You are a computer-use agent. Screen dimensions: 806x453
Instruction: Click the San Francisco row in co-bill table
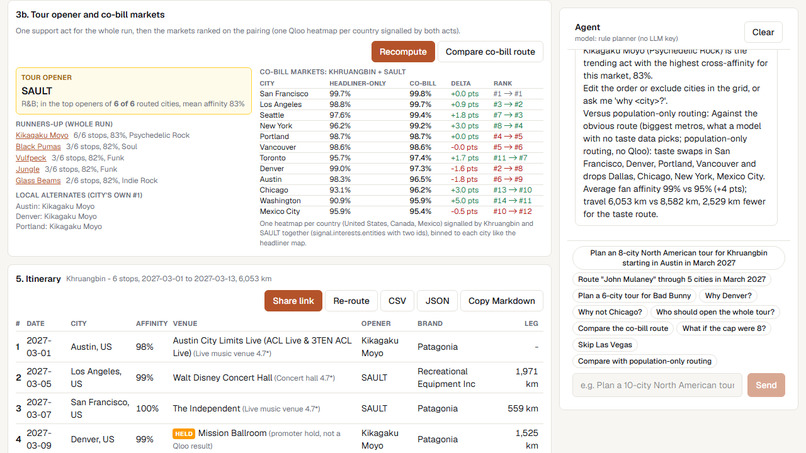point(401,94)
